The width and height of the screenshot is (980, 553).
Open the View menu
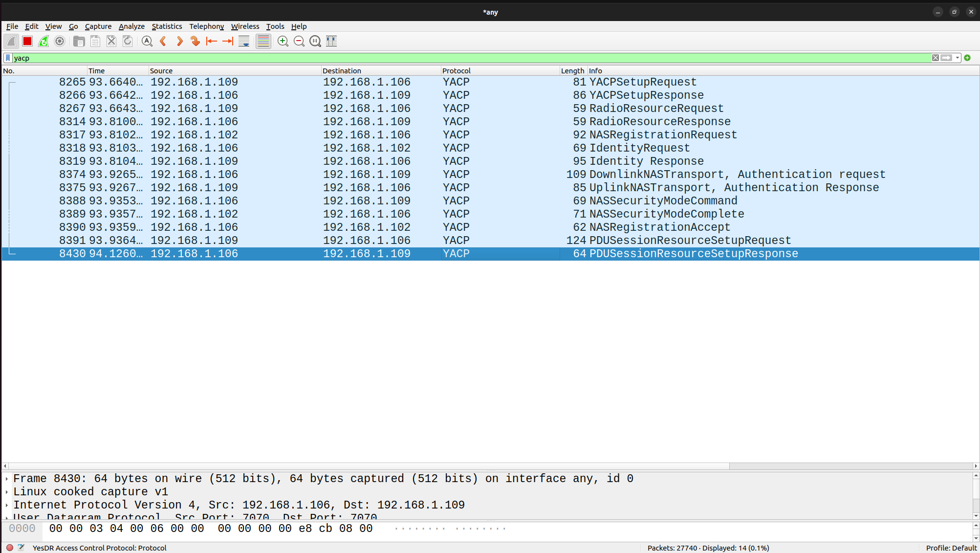[x=53, y=26]
